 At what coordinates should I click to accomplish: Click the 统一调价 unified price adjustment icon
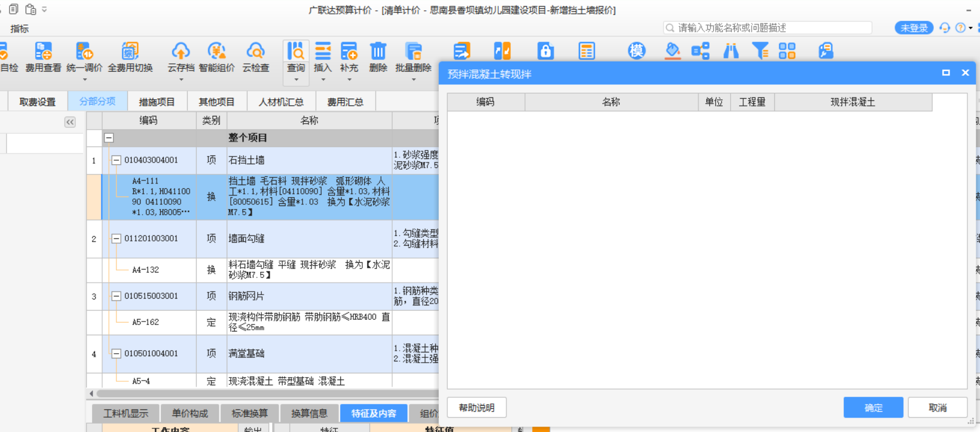84,51
